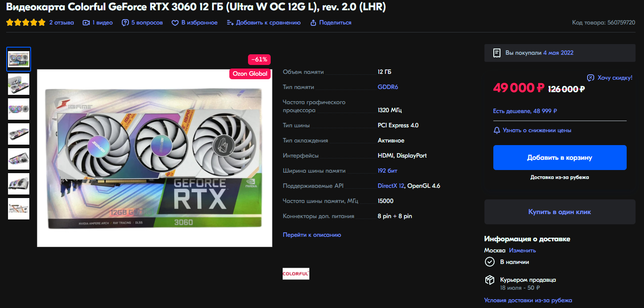Click the Хочу скидку discount icon
The image size is (644, 308).
(x=591, y=78)
